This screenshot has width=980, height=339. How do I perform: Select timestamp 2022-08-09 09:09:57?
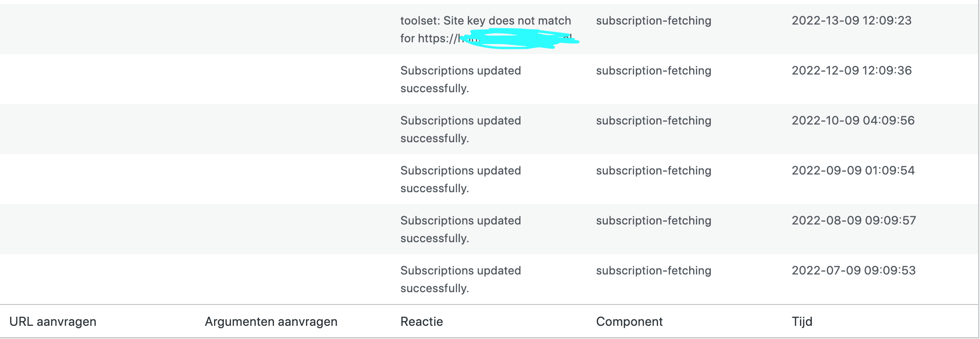[x=854, y=220]
